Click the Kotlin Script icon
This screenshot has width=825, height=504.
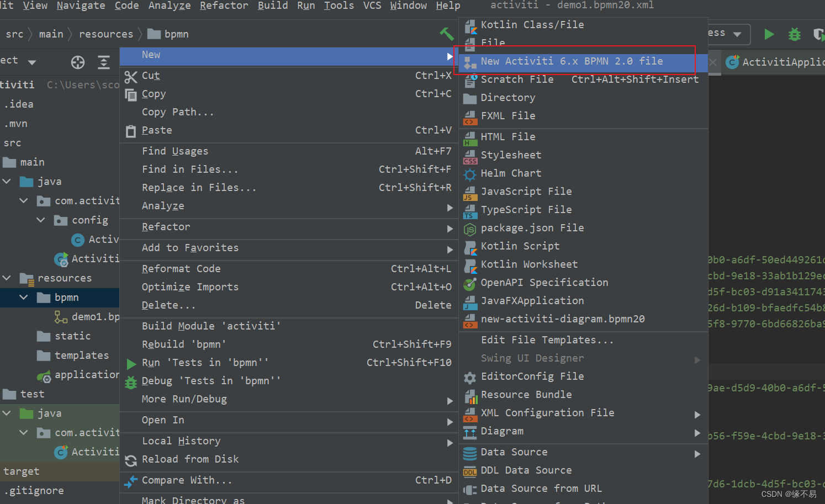click(470, 247)
